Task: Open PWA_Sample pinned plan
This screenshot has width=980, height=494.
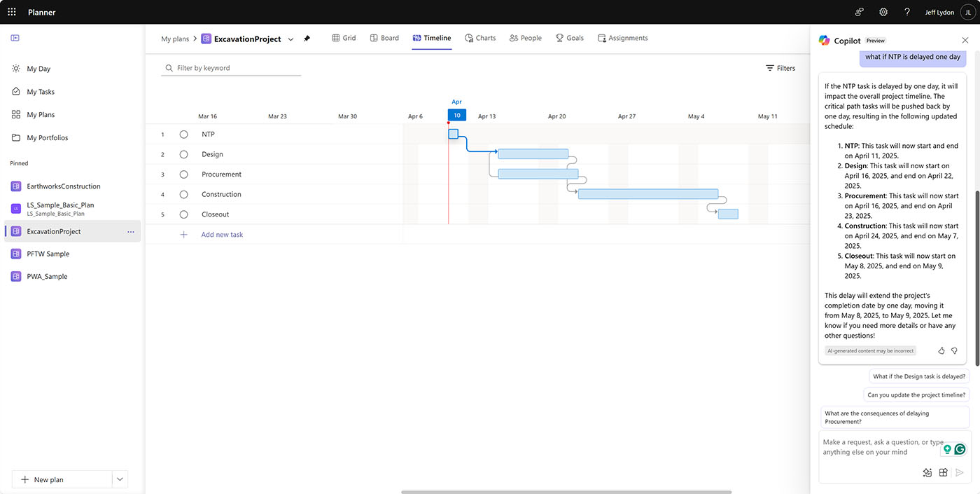Action: tap(47, 276)
